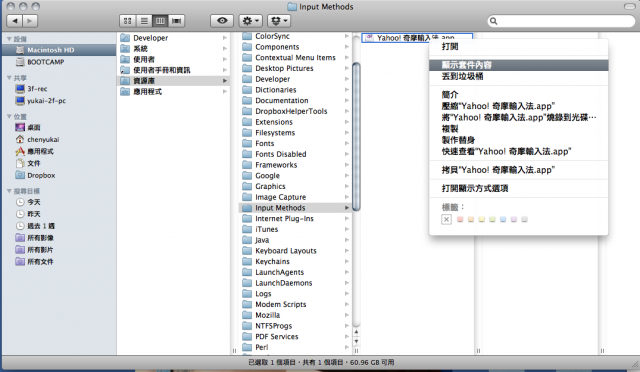Open shared computer 3f-rec
Screen dimensions: 640x372
click(59, 89)
